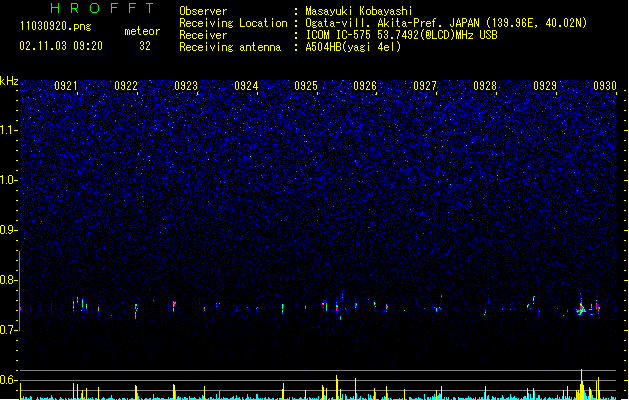The image size is (629, 400).
Task: Click the Receiving antenna label
Action: click(230, 47)
